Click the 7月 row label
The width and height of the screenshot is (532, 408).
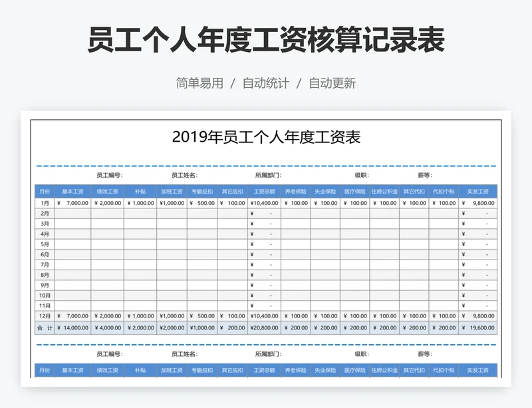[x=45, y=265]
